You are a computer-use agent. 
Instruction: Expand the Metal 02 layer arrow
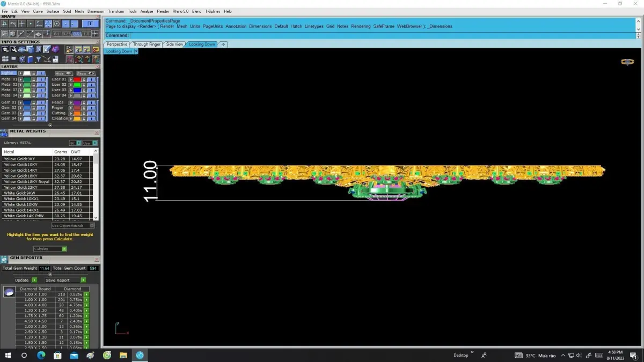[x=20, y=85]
